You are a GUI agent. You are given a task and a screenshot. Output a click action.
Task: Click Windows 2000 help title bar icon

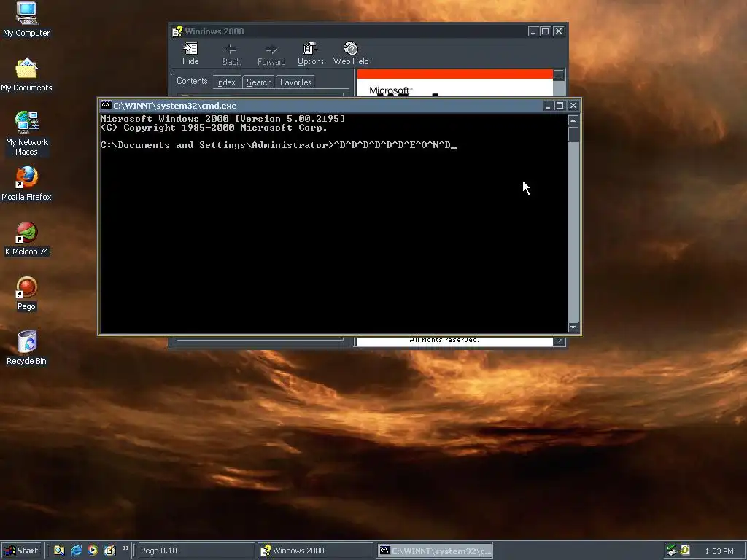pyautogui.click(x=177, y=31)
